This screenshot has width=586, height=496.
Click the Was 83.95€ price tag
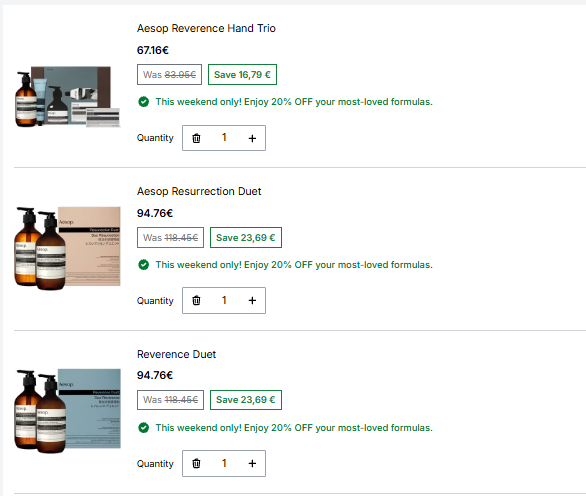click(x=169, y=75)
